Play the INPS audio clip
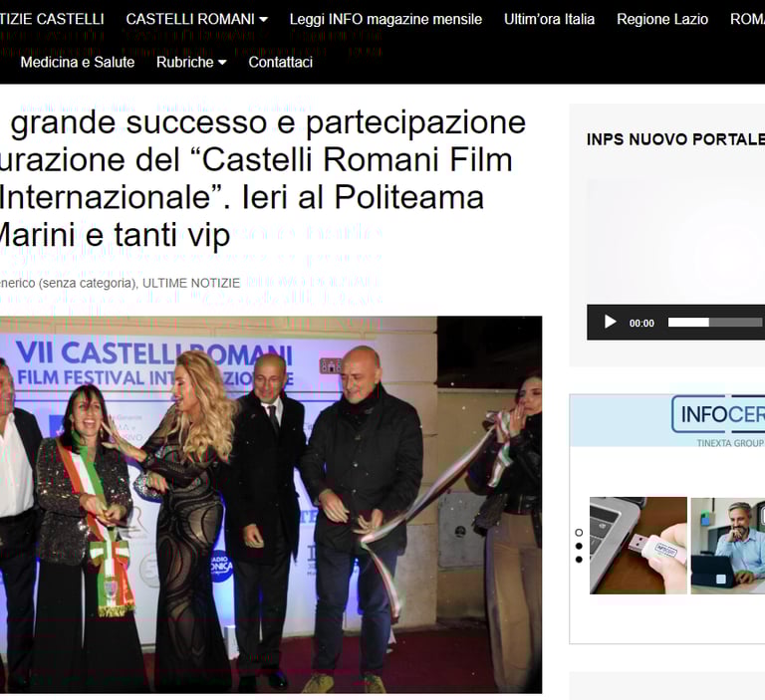765x700 pixels. (x=610, y=322)
